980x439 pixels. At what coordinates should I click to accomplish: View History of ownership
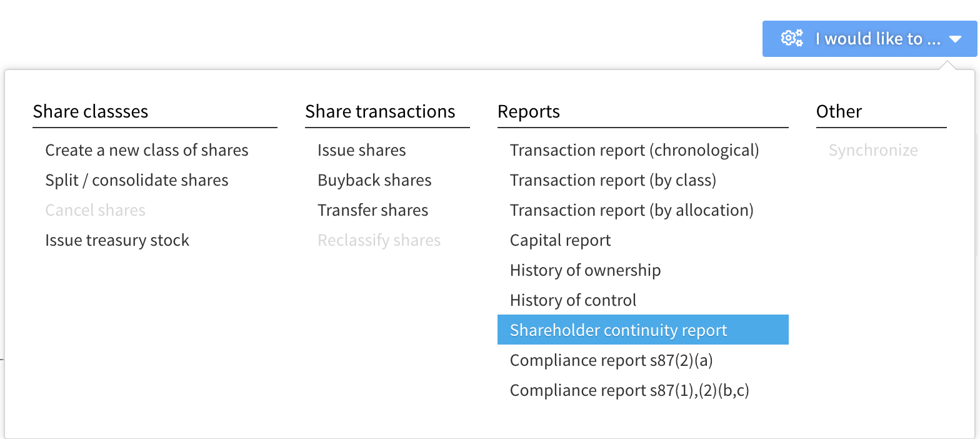pyautogui.click(x=585, y=270)
